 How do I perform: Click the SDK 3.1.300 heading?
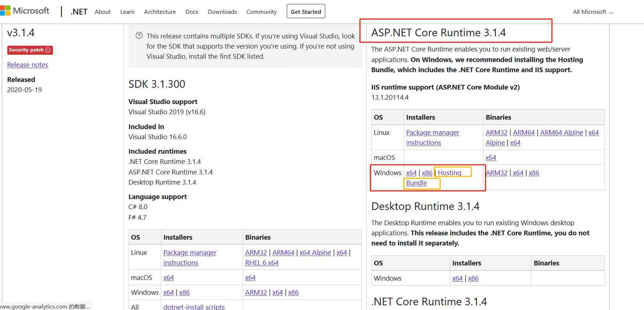point(157,84)
